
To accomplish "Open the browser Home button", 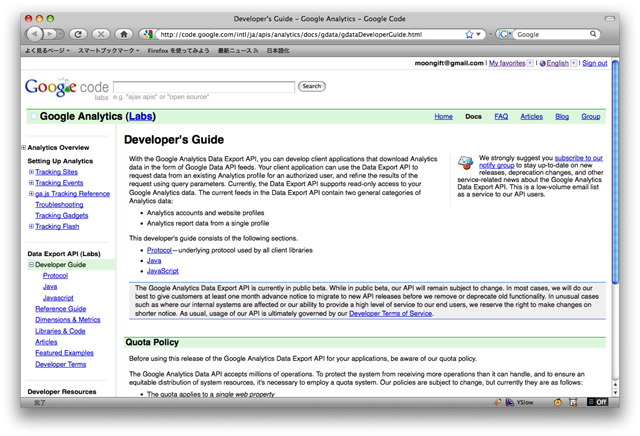I will coord(124,34).
